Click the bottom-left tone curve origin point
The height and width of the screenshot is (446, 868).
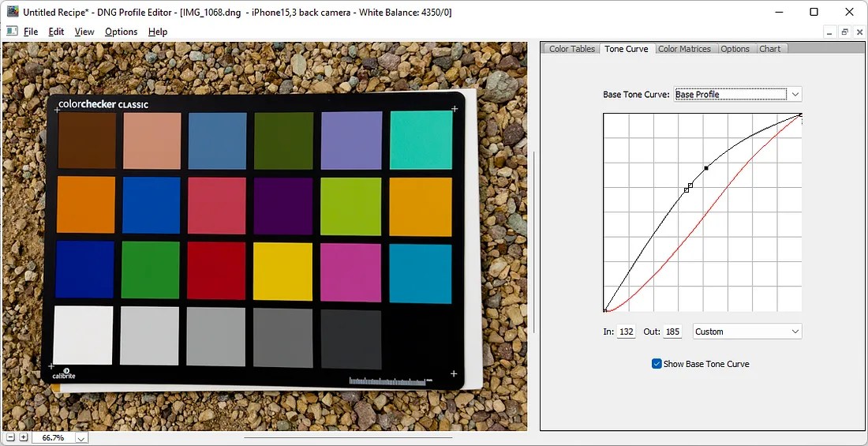click(604, 310)
